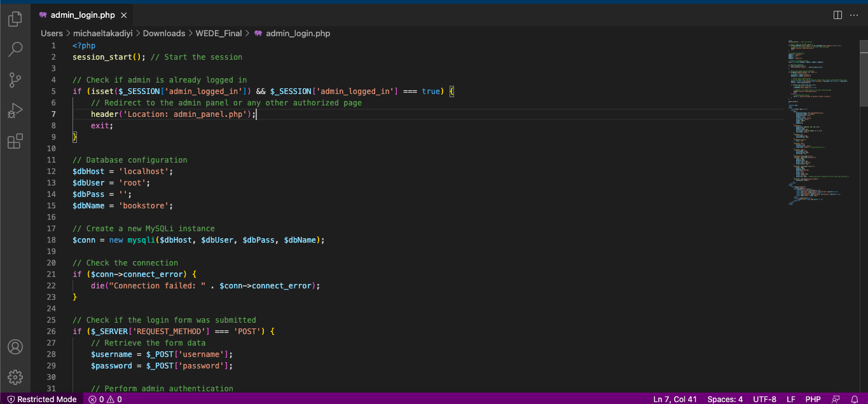The width and height of the screenshot is (868, 404).
Task: Open go-to-line via Ln 7, Col 41
Action: [675, 399]
